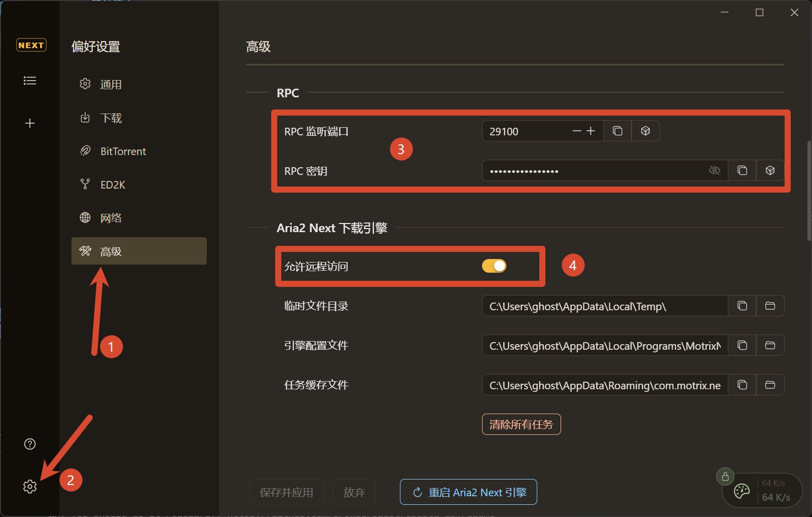Screen dimensions: 812x517
Task: Click the green lock badge icon
Action: [725, 476]
